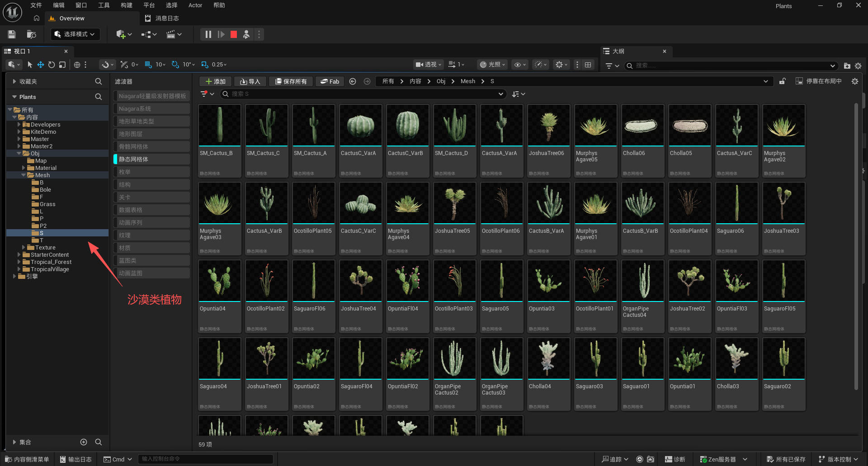The height and width of the screenshot is (466, 868).
Task: Select the translate gizmo tool in the viewport
Action: point(41,65)
